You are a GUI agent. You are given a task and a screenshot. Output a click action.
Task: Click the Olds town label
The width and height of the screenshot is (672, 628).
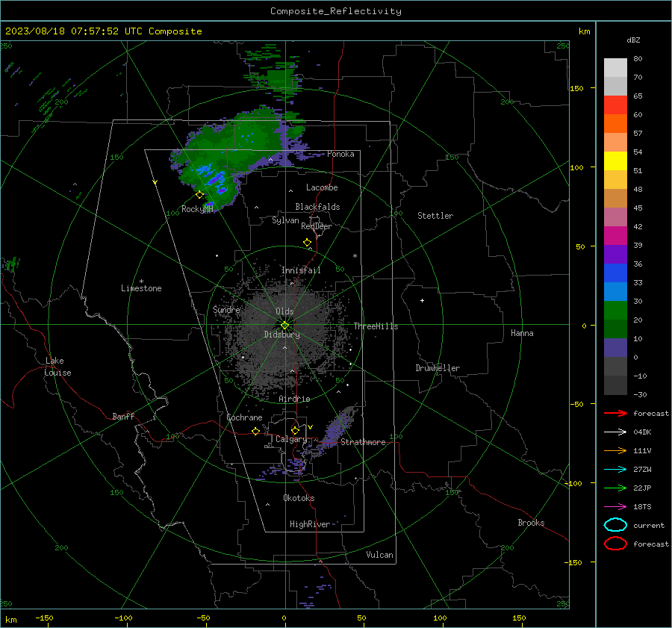(284, 311)
